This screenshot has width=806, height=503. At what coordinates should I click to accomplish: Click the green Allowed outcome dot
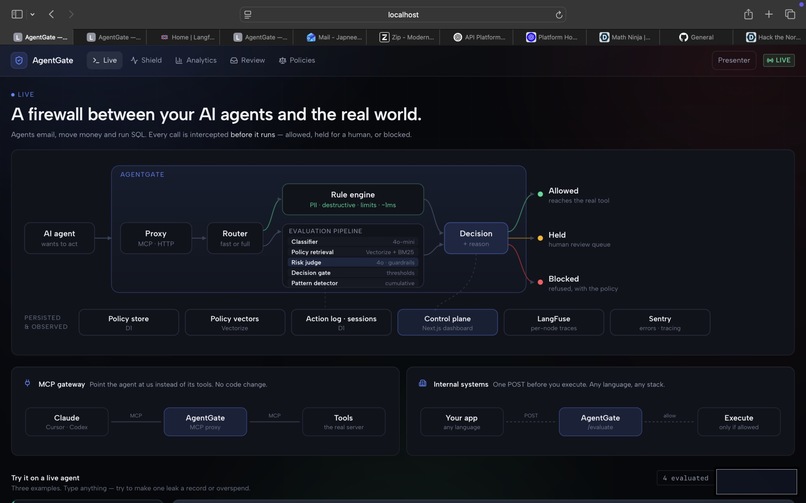tap(540, 194)
